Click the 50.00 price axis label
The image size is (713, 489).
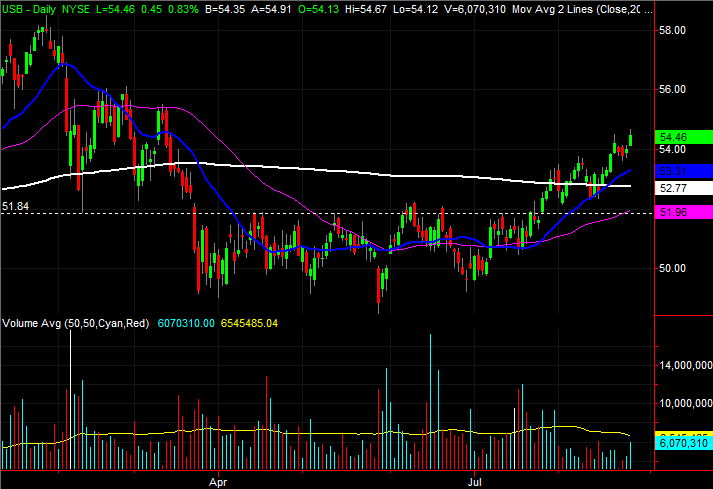[x=672, y=268]
